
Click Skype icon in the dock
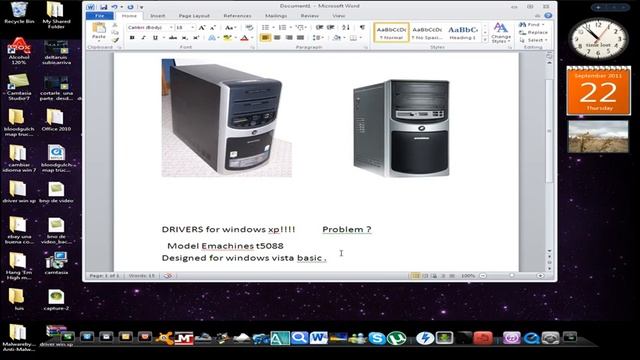click(377, 338)
